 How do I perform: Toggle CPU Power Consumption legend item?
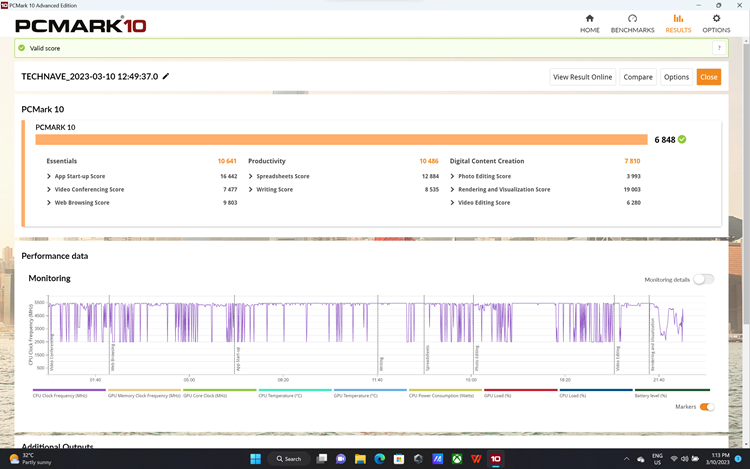coord(445,393)
